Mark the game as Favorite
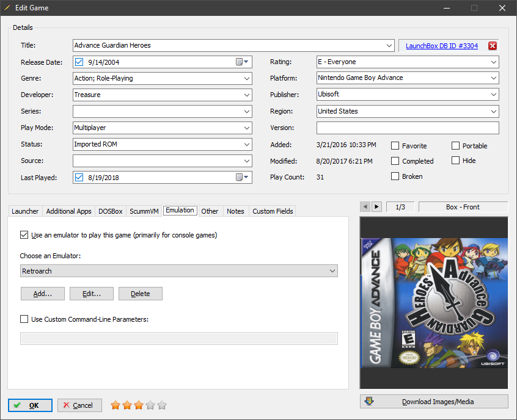This screenshot has width=517, height=420. tap(395, 146)
